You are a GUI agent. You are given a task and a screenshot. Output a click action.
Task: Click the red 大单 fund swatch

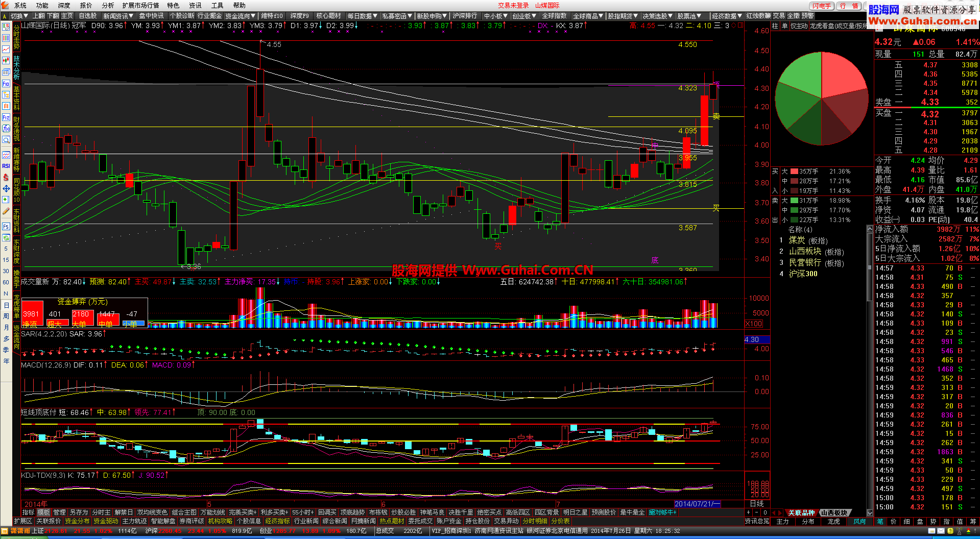[x=82, y=317]
